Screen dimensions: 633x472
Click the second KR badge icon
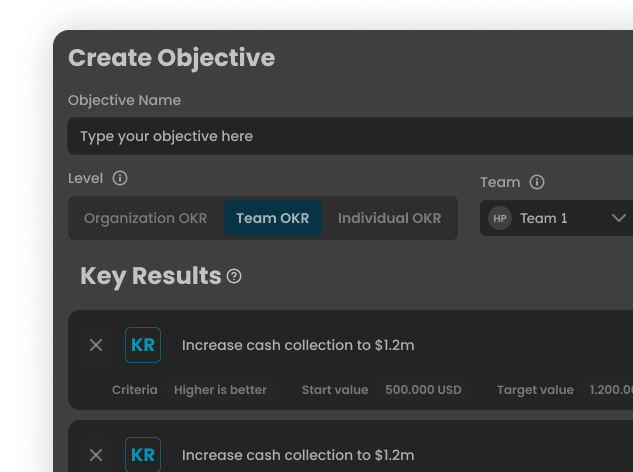tap(143, 455)
